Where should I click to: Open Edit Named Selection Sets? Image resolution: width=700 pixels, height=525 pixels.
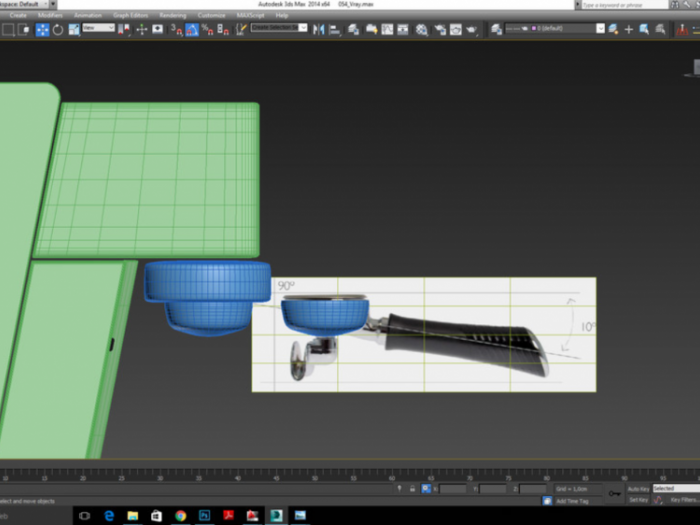click(241, 30)
